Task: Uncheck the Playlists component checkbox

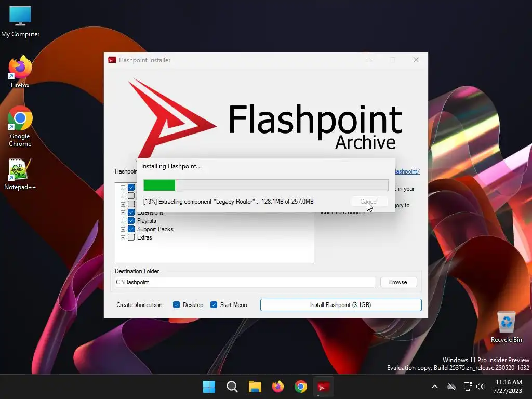Action: coord(131,220)
